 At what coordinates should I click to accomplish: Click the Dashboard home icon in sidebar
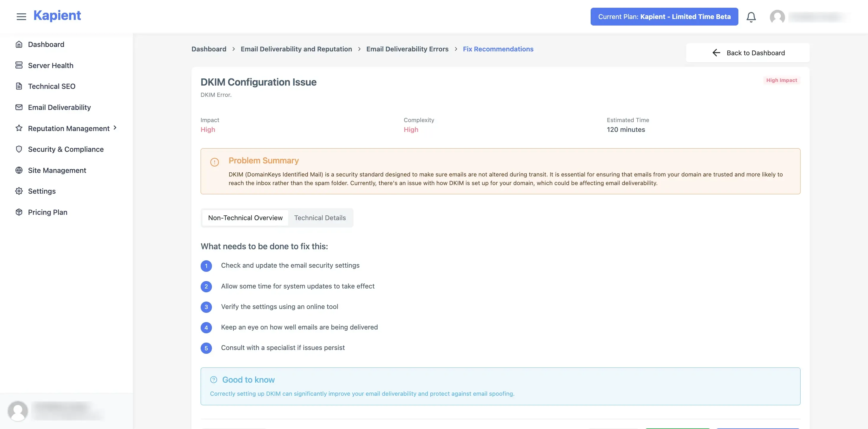coord(19,45)
